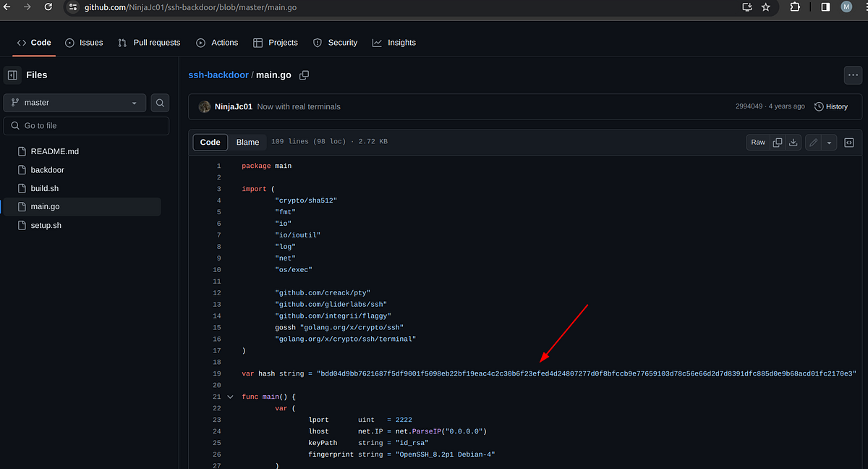Open the Actions tab
Screen dimensions: 868x469
[x=217, y=43]
